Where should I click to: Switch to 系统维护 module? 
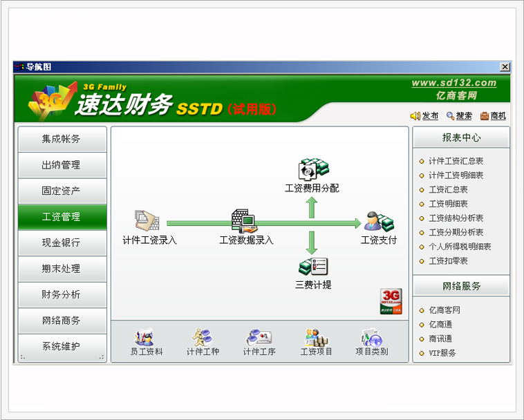pyautogui.click(x=62, y=347)
